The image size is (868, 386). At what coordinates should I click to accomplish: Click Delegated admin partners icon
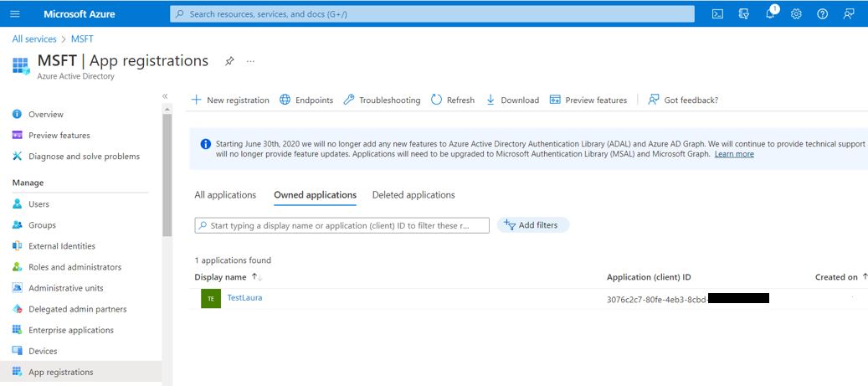[x=18, y=309]
